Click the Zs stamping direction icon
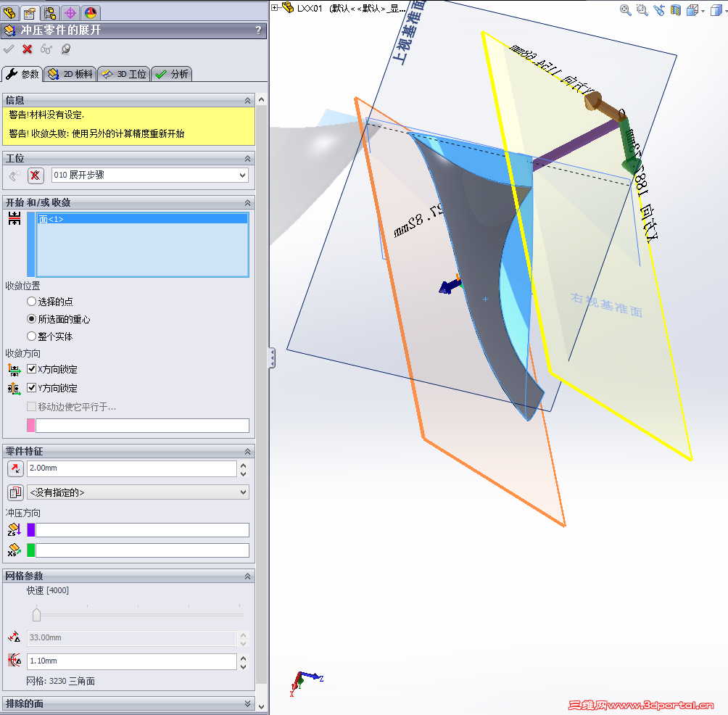The image size is (728, 715). pyautogui.click(x=15, y=530)
